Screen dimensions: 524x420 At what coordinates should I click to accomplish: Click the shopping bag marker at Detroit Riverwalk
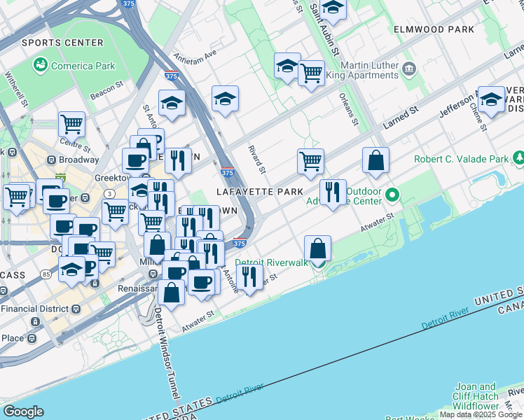(318, 248)
